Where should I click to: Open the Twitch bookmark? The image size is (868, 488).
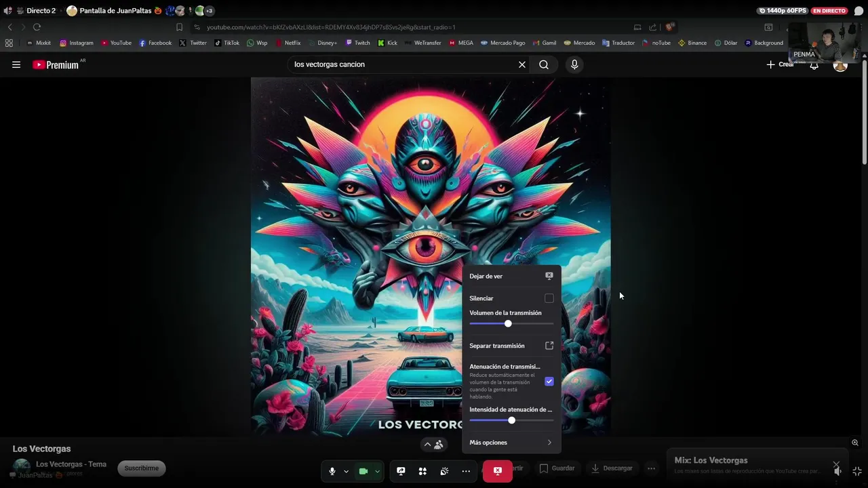tap(357, 43)
